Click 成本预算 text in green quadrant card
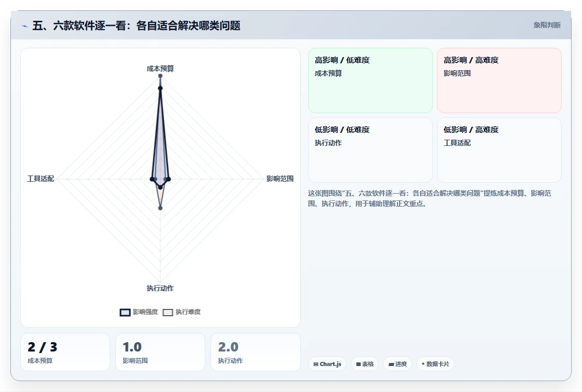The height and width of the screenshot is (392, 582). [x=328, y=73]
